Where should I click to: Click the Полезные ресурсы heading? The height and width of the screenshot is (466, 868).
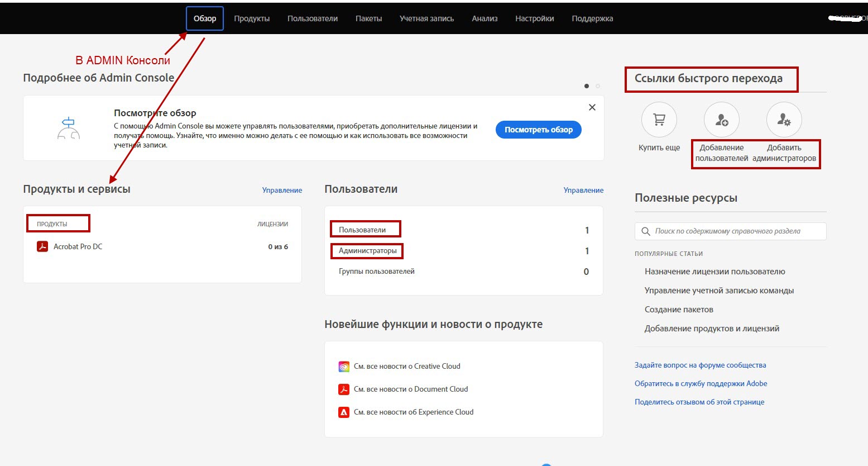click(x=686, y=198)
